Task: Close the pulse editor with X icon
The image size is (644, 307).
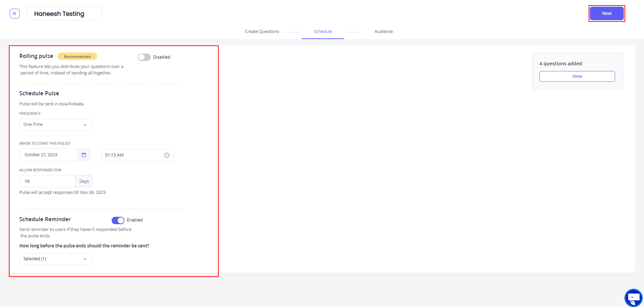Action: pyautogui.click(x=14, y=13)
